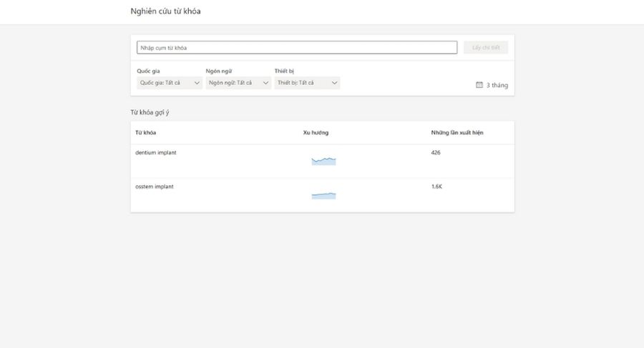Click the "Quốc gia" filter label
644x348 pixels.
click(x=148, y=71)
